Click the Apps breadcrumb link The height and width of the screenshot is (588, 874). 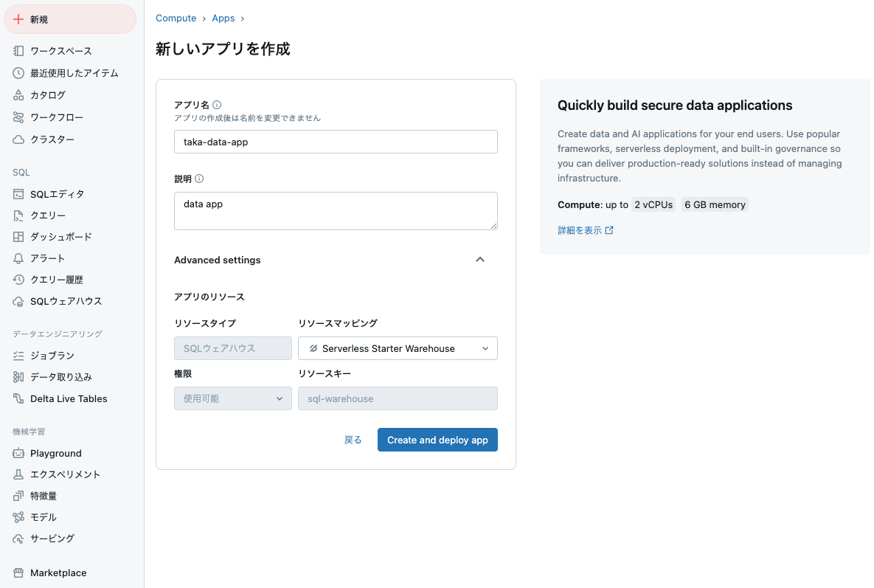223,18
